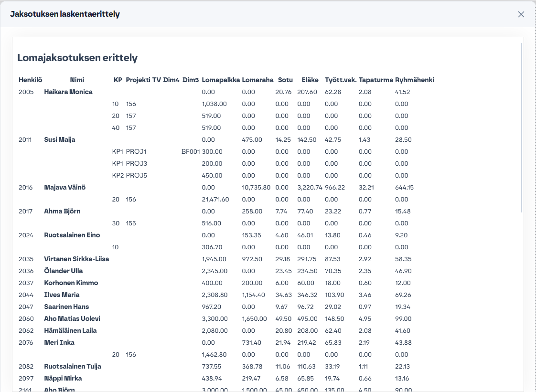Click the Lomapalkka value 2,345.00
The height and width of the screenshot is (392, 536).
[x=214, y=271]
